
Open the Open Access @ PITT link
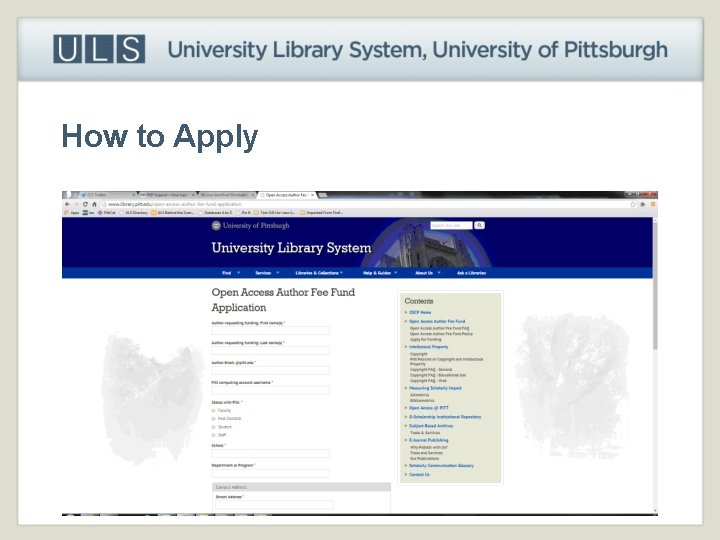[x=429, y=408]
